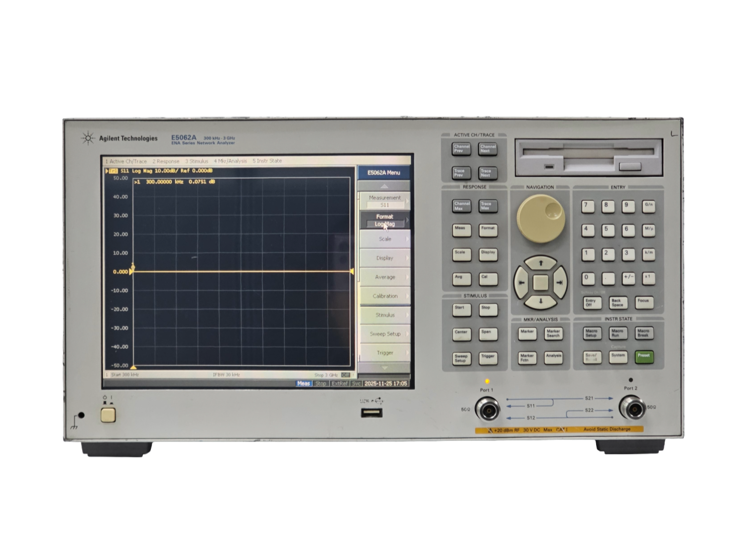Expand the Calibration softkey submenu
747x560 pixels.
point(384,296)
